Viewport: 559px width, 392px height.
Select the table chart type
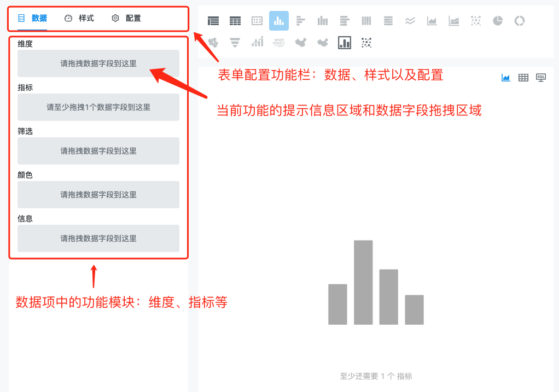[235, 21]
